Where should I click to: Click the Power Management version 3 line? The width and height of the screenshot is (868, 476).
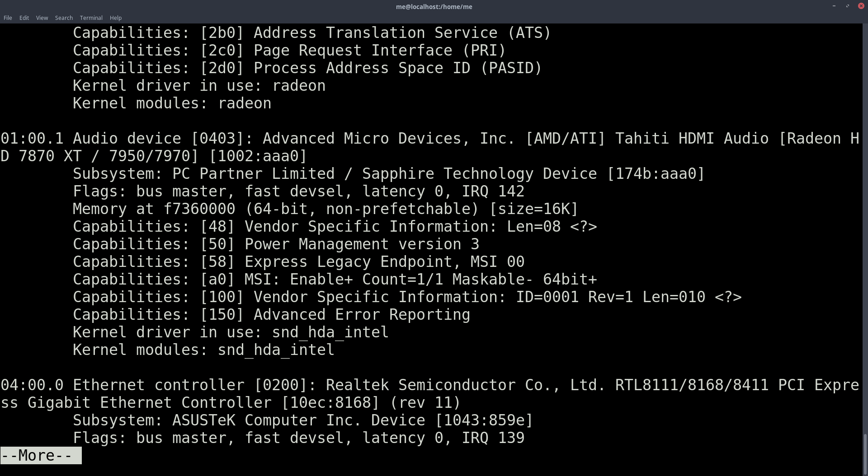[x=276, y=244]
